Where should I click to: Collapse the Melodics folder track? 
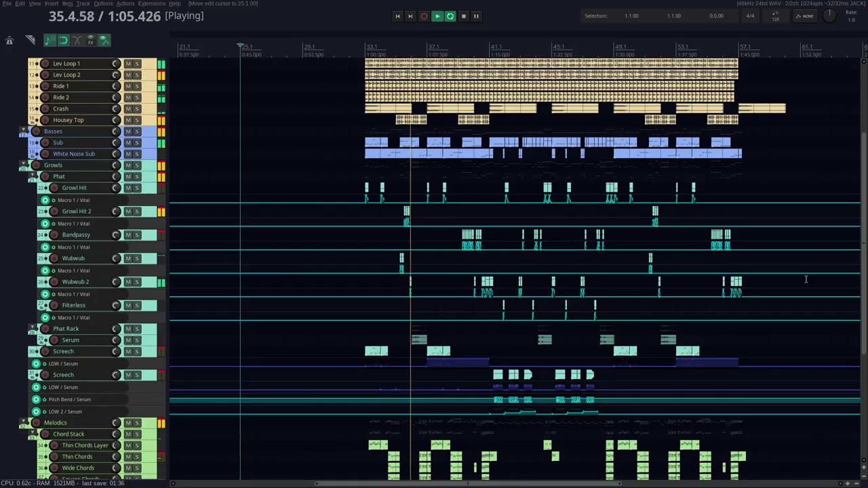24,420
